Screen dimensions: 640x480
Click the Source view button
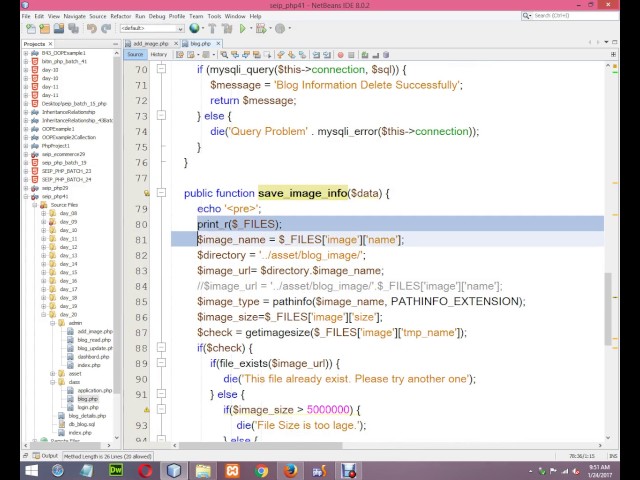coord(135,54)
